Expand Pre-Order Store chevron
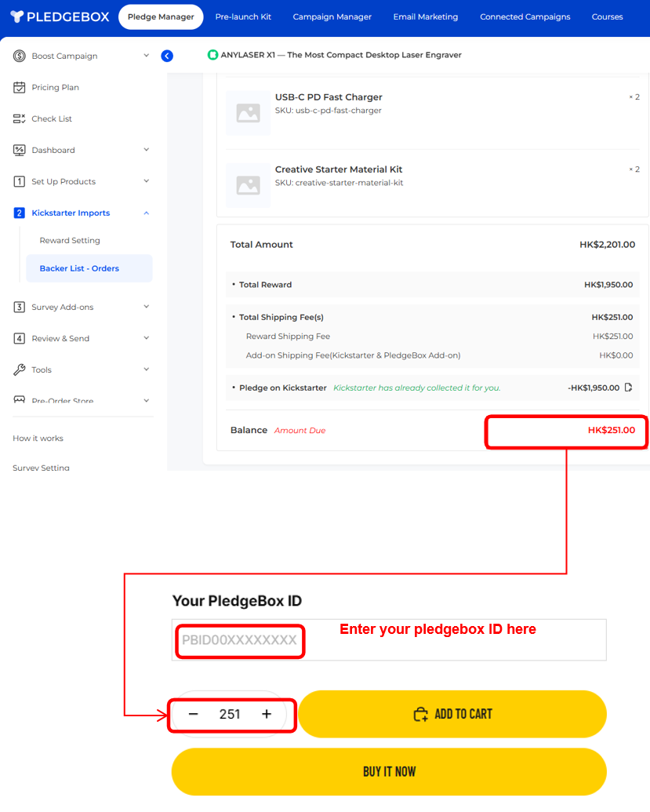 147,400
